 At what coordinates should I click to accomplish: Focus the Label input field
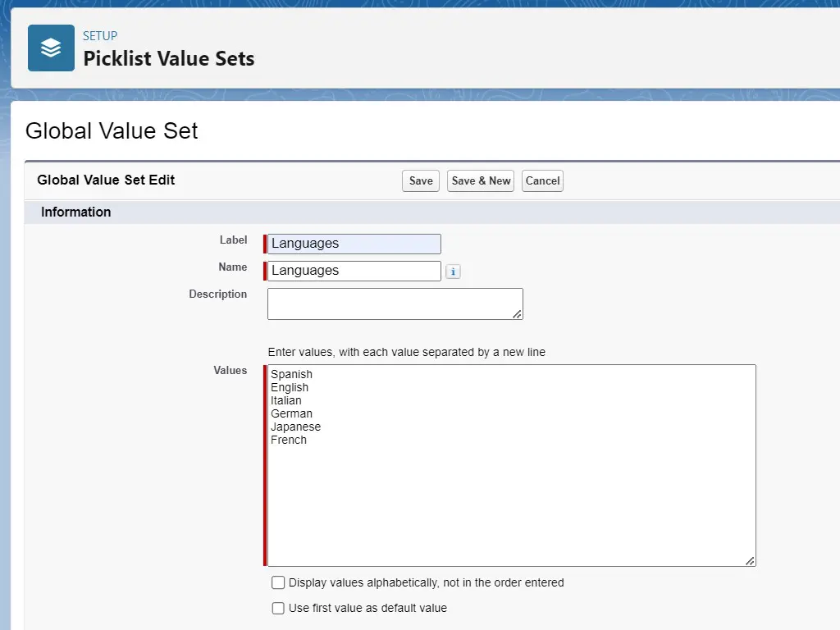coord(354,244)
